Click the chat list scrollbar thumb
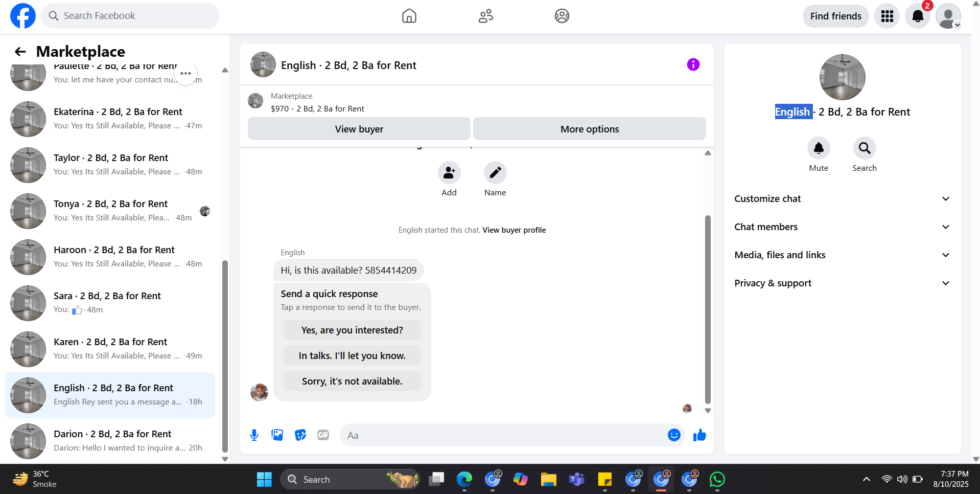This screenshot has height=494, width=980. click(225, 356)
